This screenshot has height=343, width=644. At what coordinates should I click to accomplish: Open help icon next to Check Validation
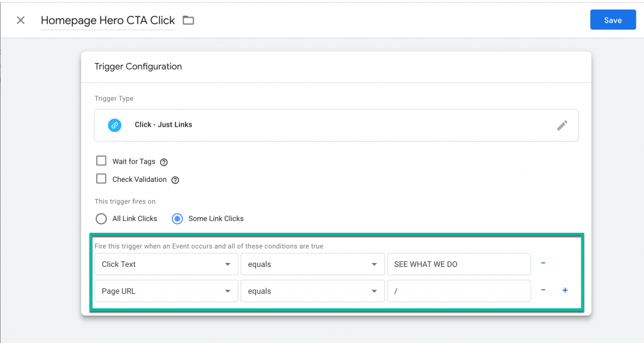175,180
